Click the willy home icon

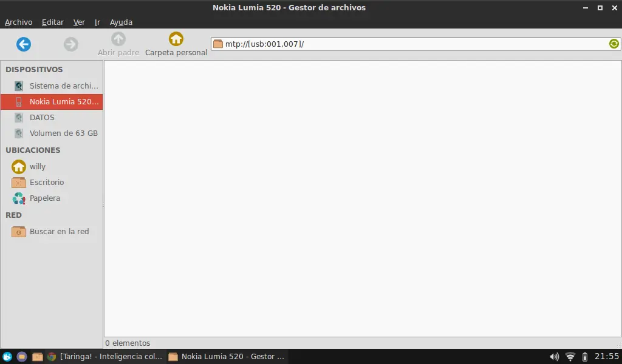click(x=19, y=166)
